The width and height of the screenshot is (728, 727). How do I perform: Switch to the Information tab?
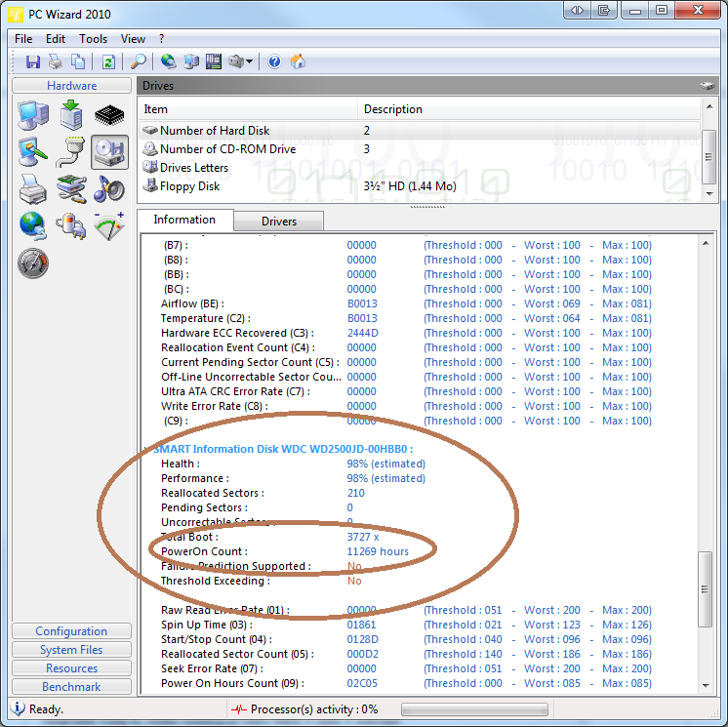(184, 220)
